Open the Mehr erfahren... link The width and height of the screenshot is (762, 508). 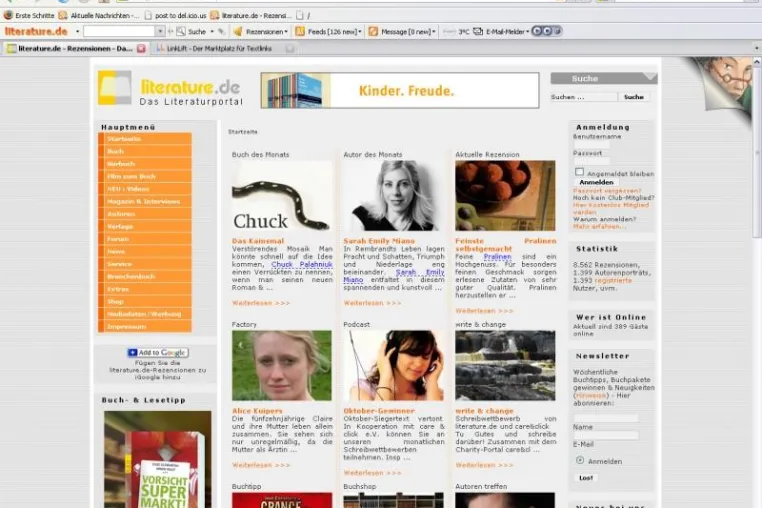pyautogui.click(x=599, y=227)
